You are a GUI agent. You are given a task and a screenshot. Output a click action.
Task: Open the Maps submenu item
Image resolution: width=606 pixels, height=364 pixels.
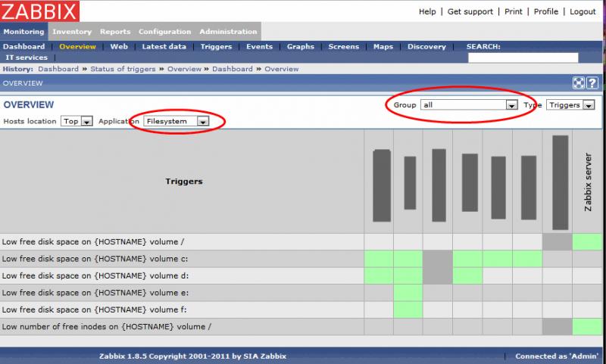[x=383, y=47]
